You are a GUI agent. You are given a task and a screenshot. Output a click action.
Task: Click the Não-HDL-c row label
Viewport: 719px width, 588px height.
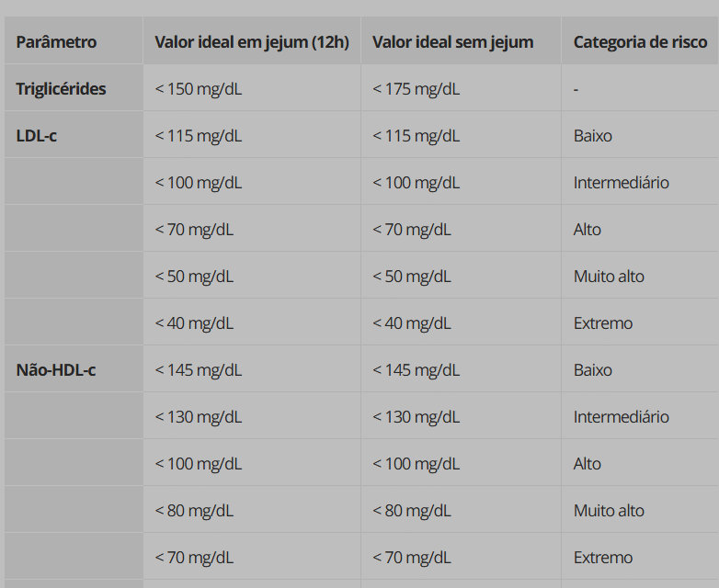click(56, 370)
